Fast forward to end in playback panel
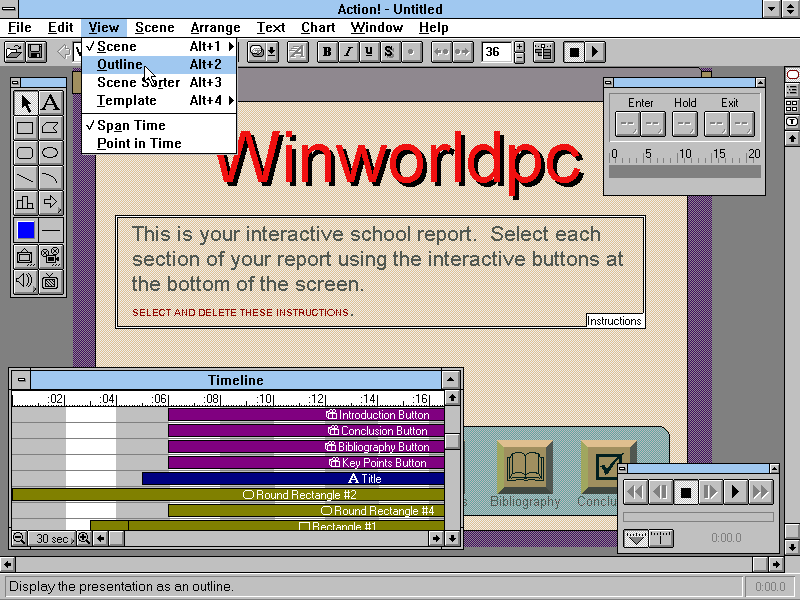The width and height of the screenshot is (800, 600). 761,492
